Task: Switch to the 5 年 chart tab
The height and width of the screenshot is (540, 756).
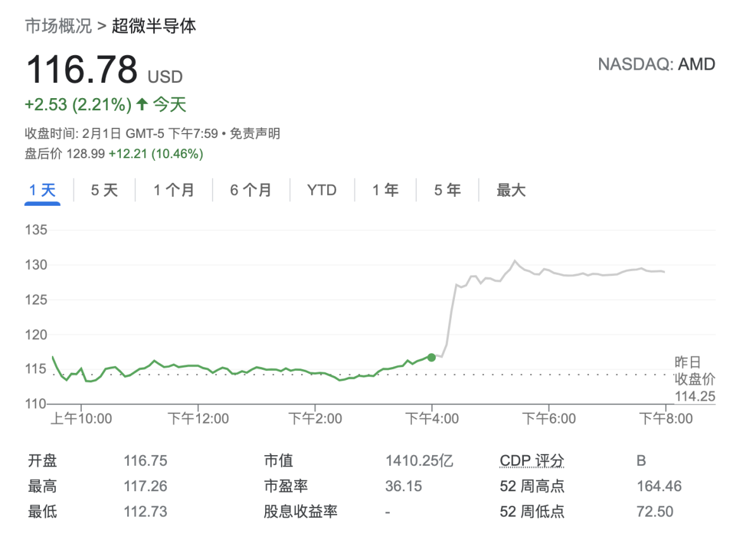Action: pos(447,190)
